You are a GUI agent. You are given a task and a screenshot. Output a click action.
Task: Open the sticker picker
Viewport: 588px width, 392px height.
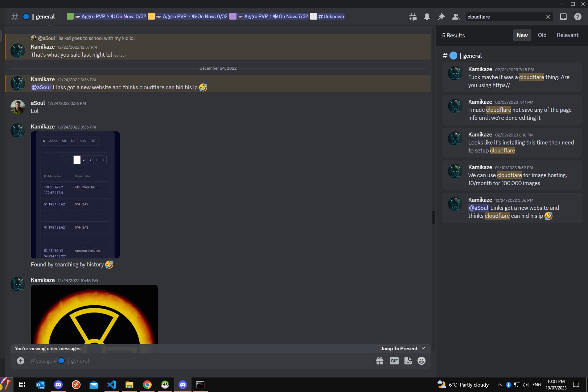[408, 361]
